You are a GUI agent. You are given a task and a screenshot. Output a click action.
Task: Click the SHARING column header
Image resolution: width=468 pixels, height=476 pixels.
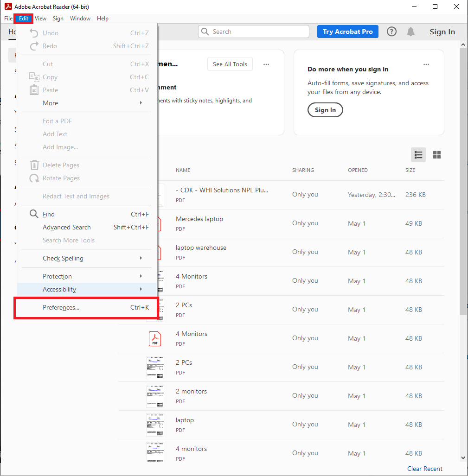click(303, 170)
